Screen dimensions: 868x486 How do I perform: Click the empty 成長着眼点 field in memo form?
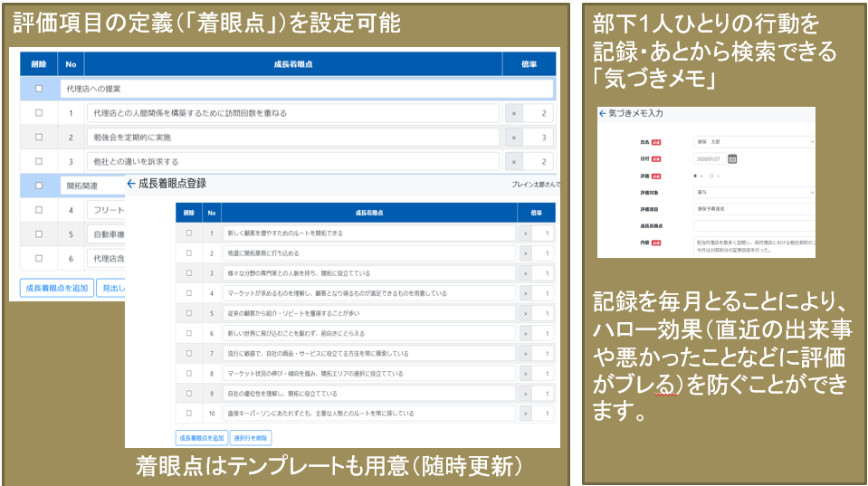pyautogui.click(x=753, y=225)
